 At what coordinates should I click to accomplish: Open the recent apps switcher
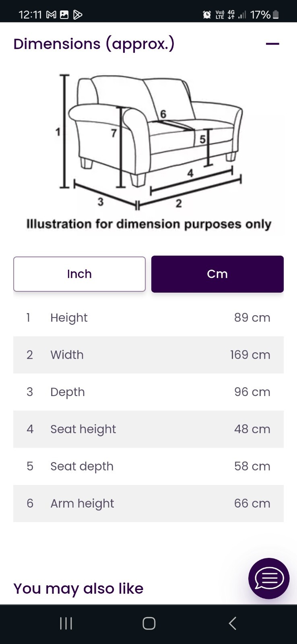click(x=66, y=623)
